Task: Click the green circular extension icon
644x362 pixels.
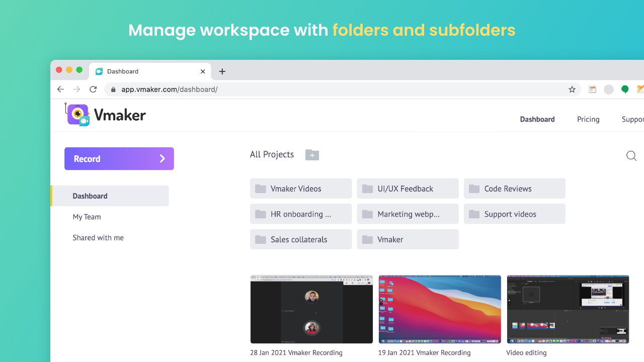Action: (625, 89)
